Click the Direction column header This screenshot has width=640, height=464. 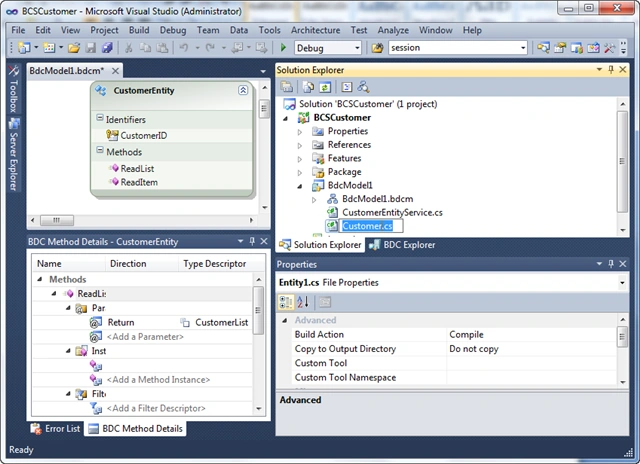(141, 264)
